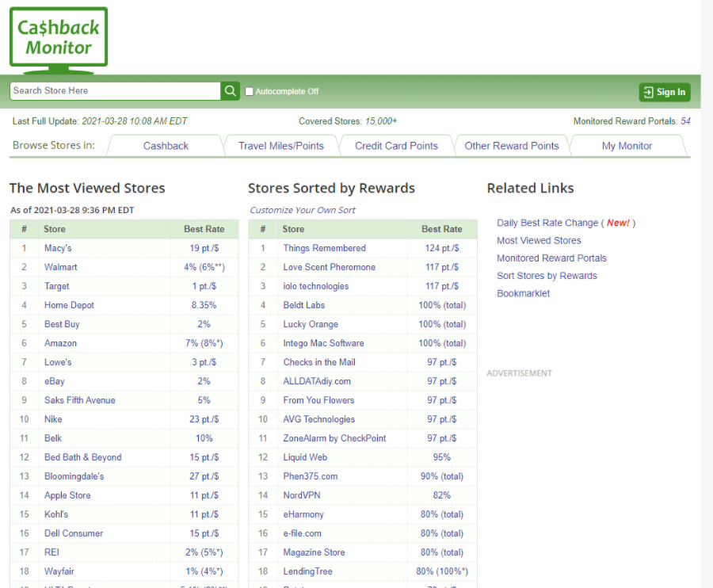713x588 pixels.
Task: Focus the Search Store Here field
Action: coord(116,91)
